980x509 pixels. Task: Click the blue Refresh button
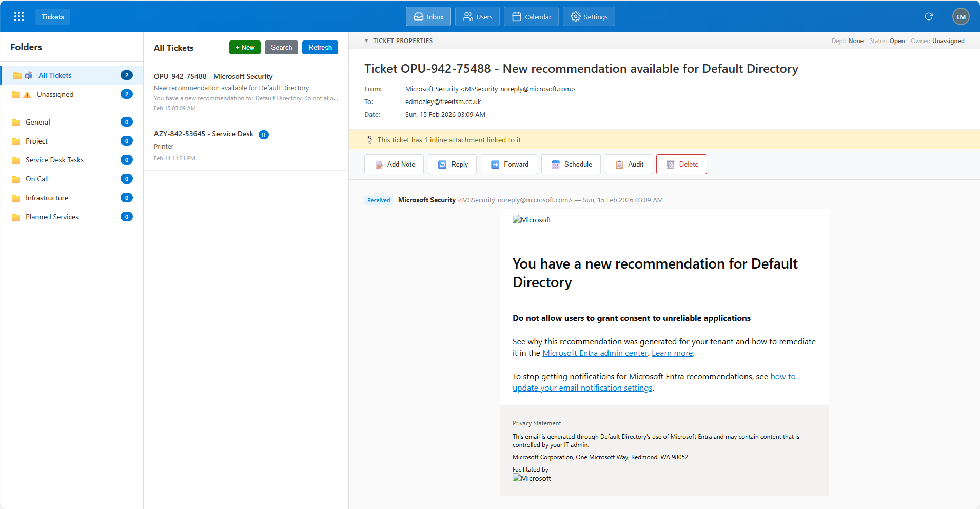coord(320,47)
